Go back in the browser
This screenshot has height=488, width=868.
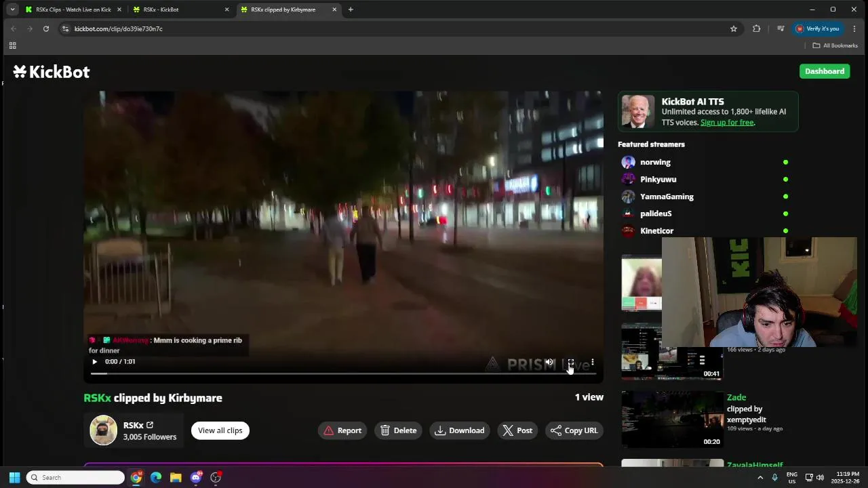tap(14, 28)
